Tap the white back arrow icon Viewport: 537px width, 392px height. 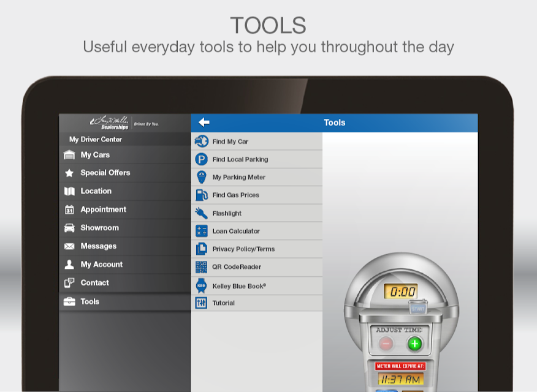click(204, 122)
